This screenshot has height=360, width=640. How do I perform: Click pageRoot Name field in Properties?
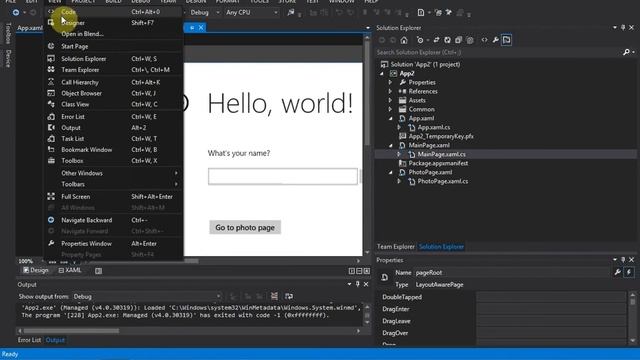512,272
